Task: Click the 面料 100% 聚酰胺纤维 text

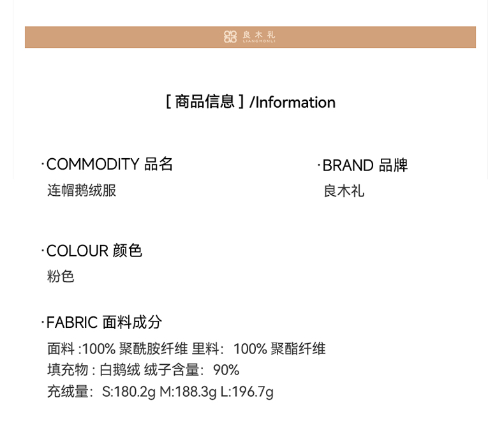Action: [117, 349]
